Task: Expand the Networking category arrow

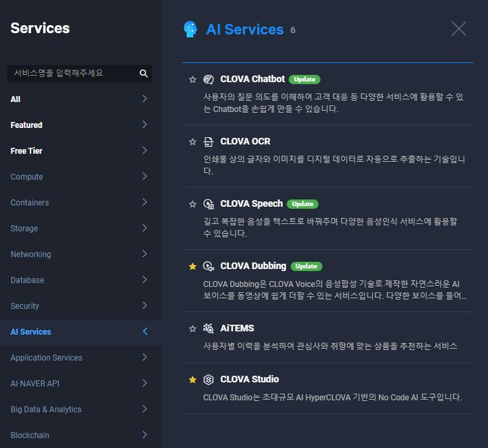Action: point(144,254)
